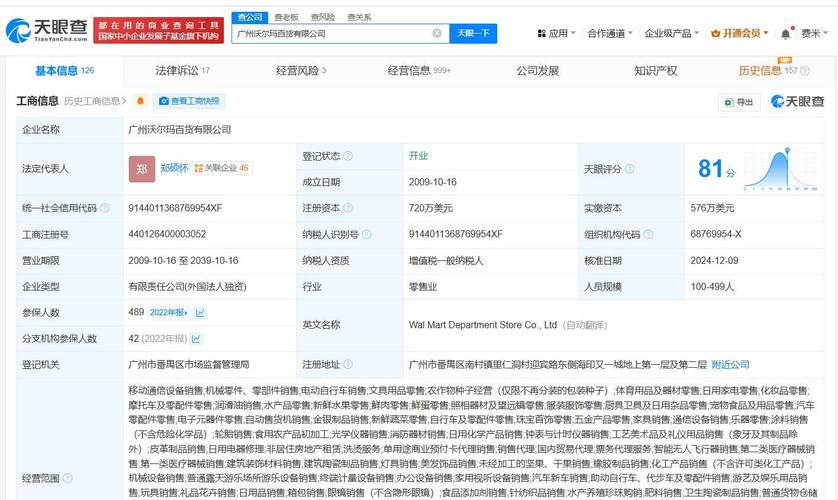Click 注册资本 value 720万美元
Image resolution: width=838 pixels, height=500 pixels.
(x=430, y=208)
